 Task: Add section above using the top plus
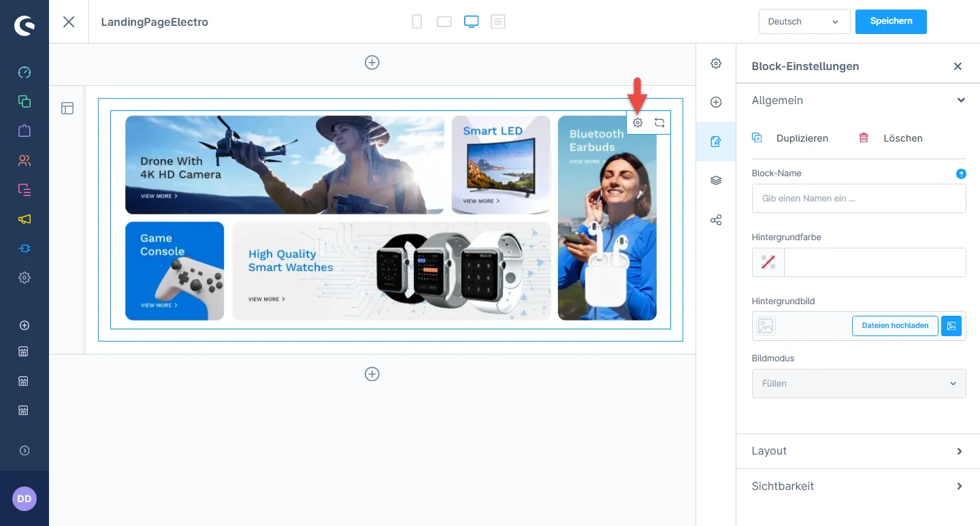click(x=372, y=63)
